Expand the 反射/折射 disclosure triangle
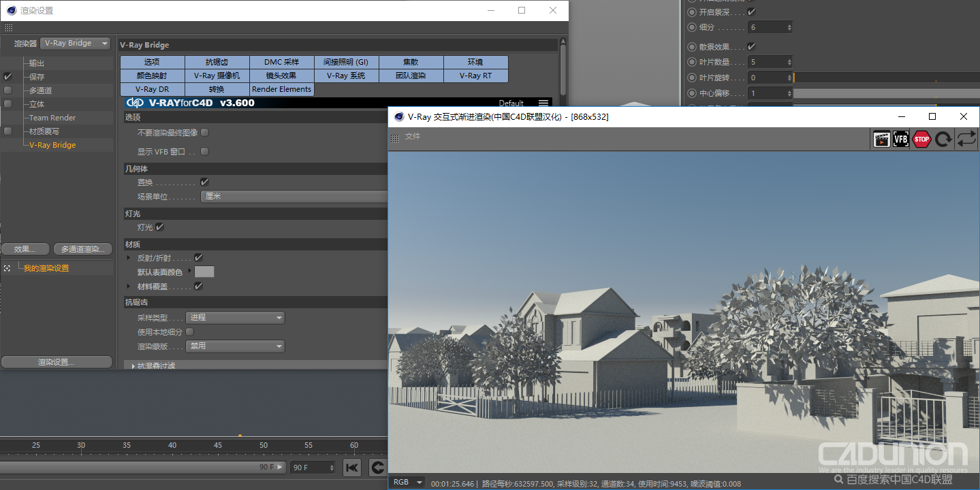Viewport: 980px width, 490px height. (128, 258)
